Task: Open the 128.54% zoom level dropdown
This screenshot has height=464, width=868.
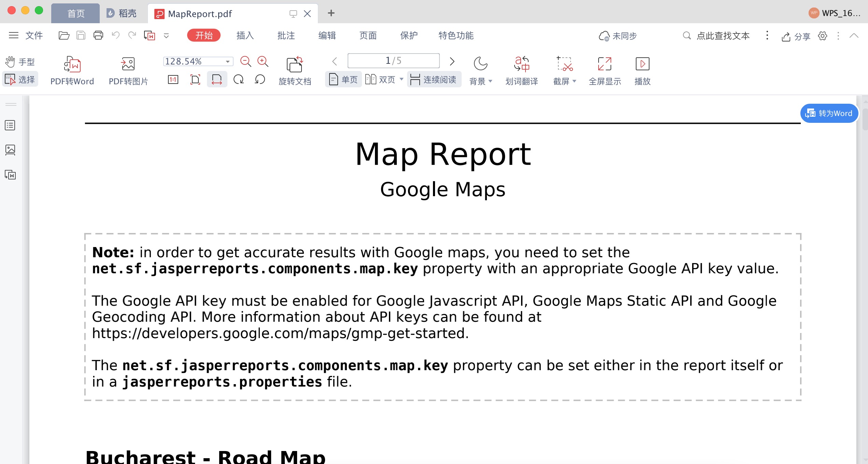Action: pyautogui.click(x=228, y=61)
